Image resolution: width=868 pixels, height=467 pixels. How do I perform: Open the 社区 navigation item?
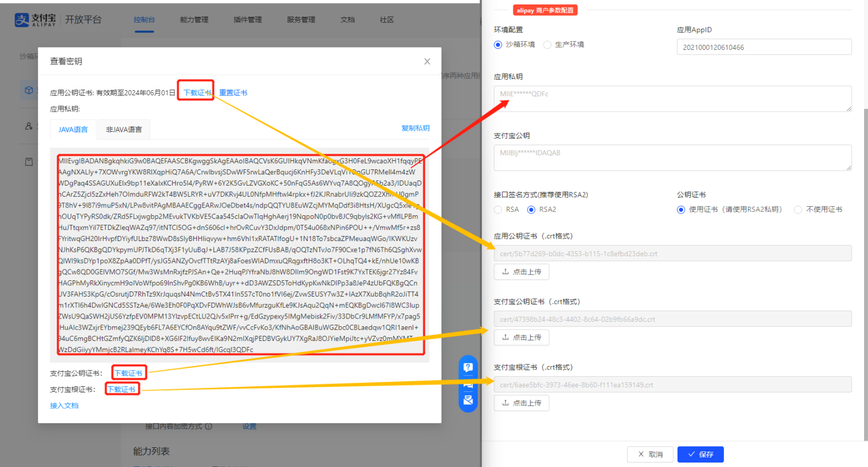(387, 20)
